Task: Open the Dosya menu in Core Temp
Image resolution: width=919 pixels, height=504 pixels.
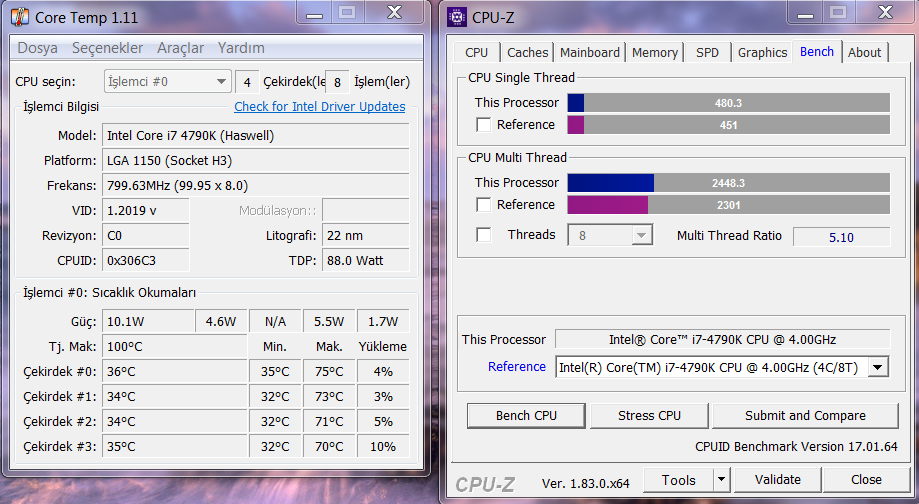Action: click(38, 48)
